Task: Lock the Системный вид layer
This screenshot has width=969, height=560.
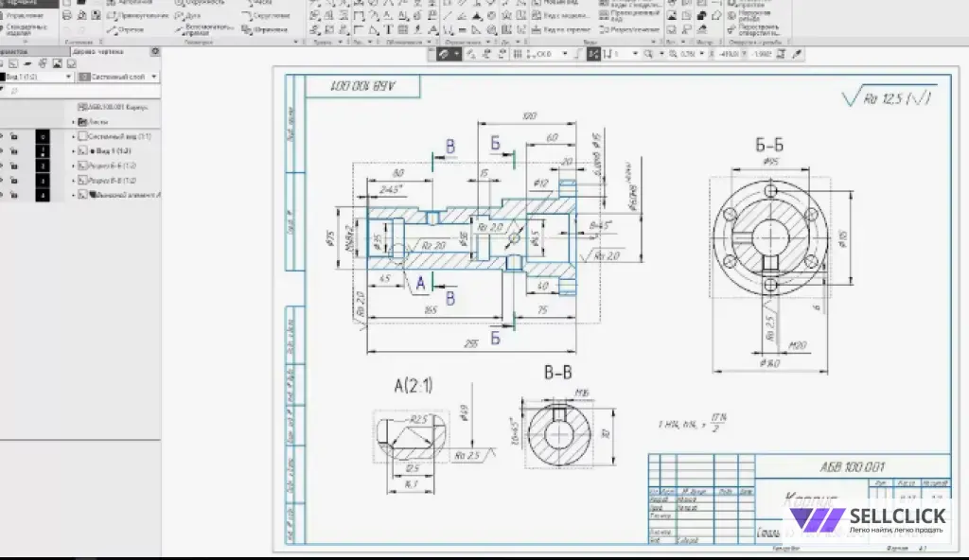Action: pos(13,135)
